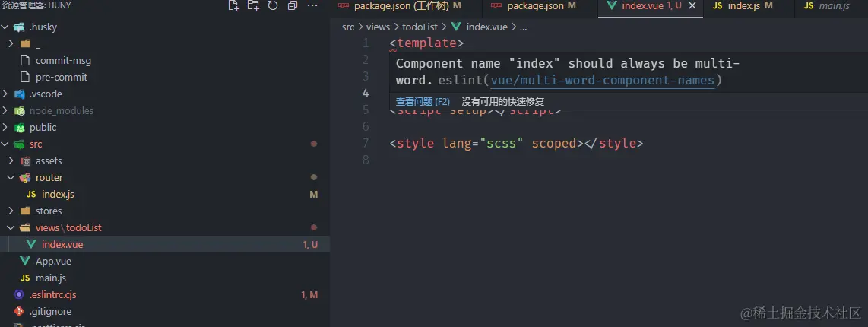Click the .eslintrc.cjs purple ESLint icon
This screenshot has height=327, width=868.
[19, 295]
